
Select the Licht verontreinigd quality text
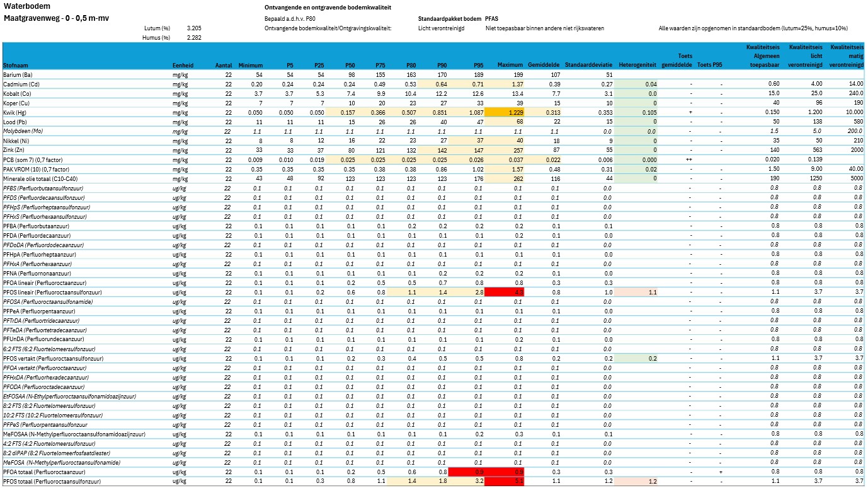pos(440,28)
